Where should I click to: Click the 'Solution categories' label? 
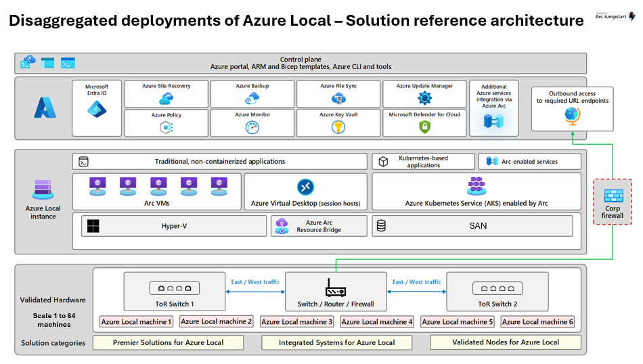pos(53,343)
